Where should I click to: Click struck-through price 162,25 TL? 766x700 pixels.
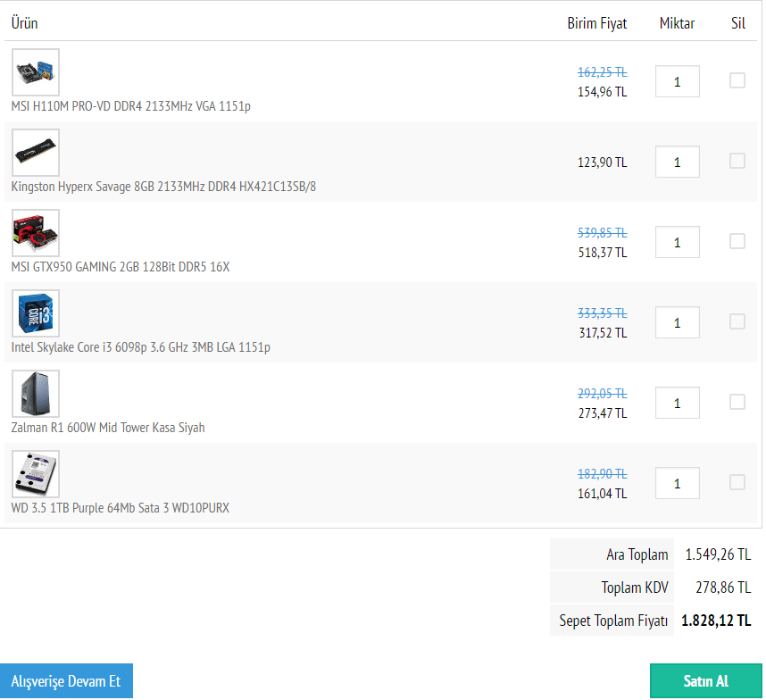tap(603, 72)
